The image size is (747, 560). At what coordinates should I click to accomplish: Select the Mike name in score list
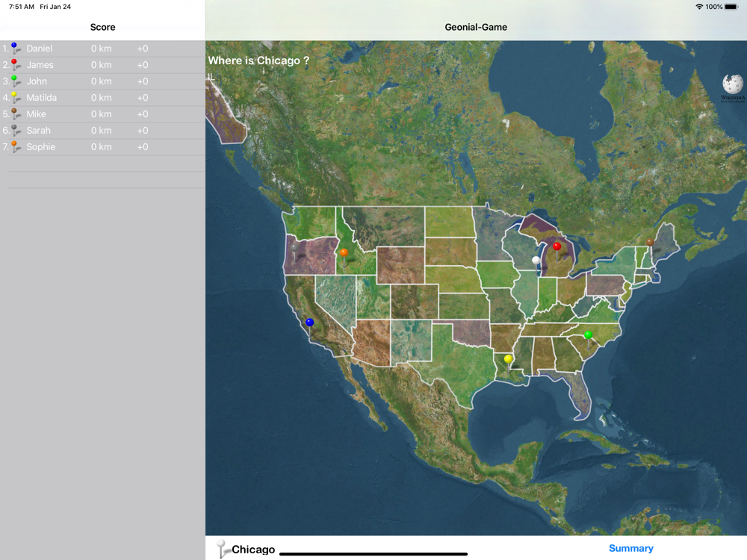pyautogui.click(x=36, y=113)
